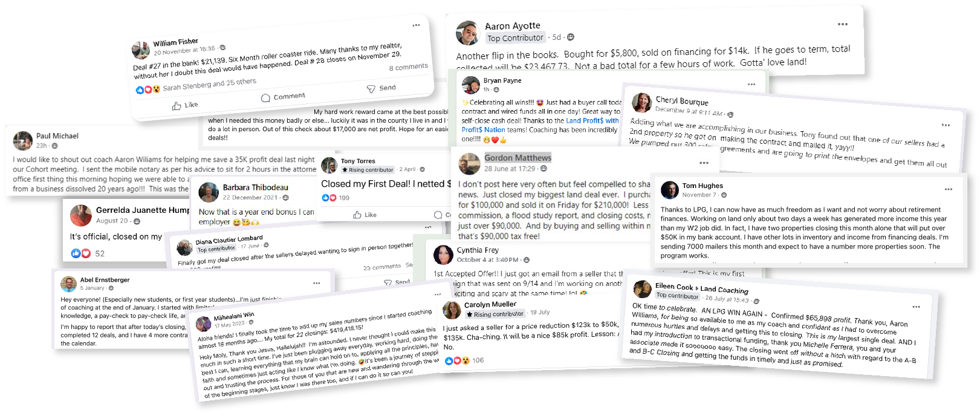
Task: Click Like on William Fisher's post
Action: tap(185, 105)
